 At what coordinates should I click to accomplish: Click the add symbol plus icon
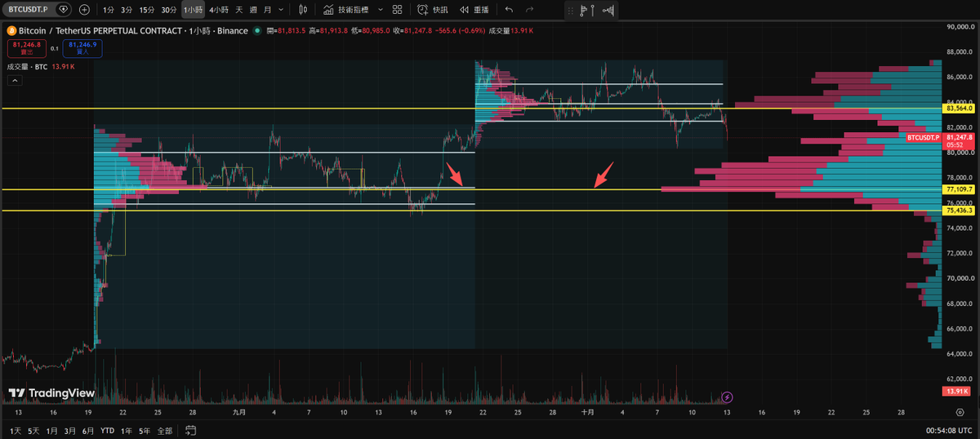tap(85, 10)
